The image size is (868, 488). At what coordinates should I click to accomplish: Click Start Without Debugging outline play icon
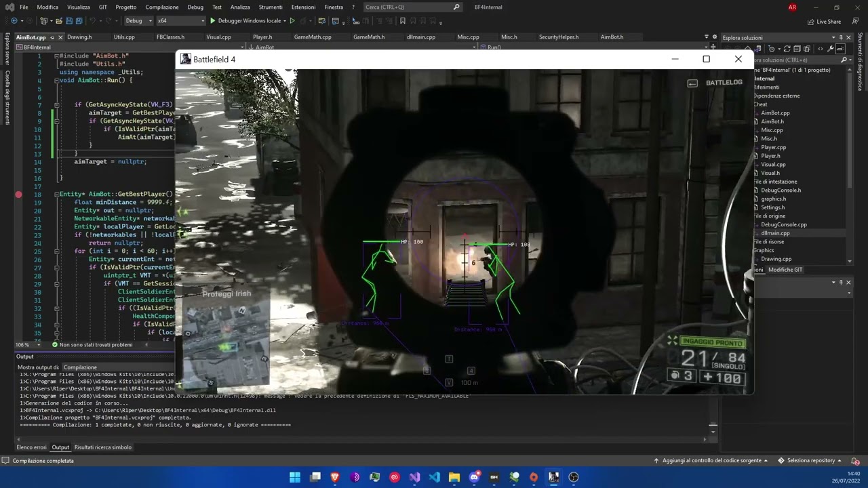292,21
